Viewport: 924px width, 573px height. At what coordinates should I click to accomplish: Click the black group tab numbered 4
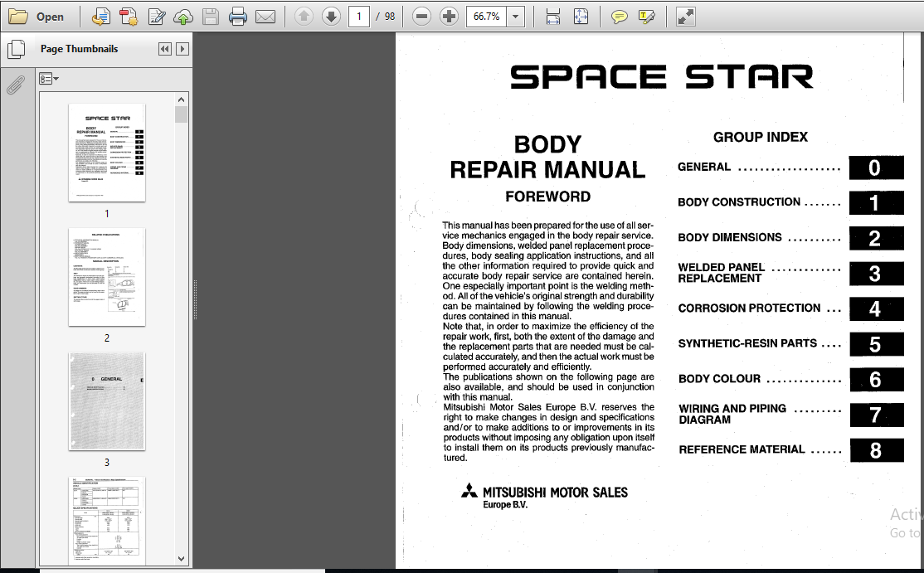876,309
